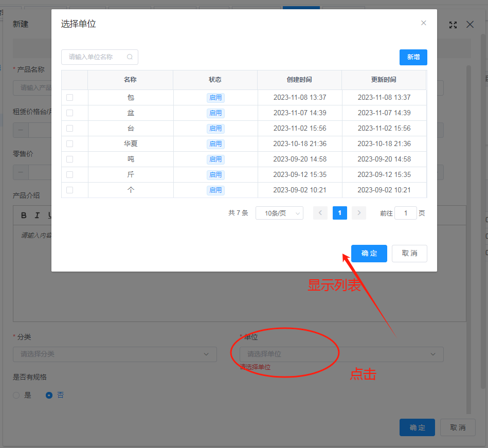
Task: Go to next page arrow in pagination
Action: click(x=359, y=213)
